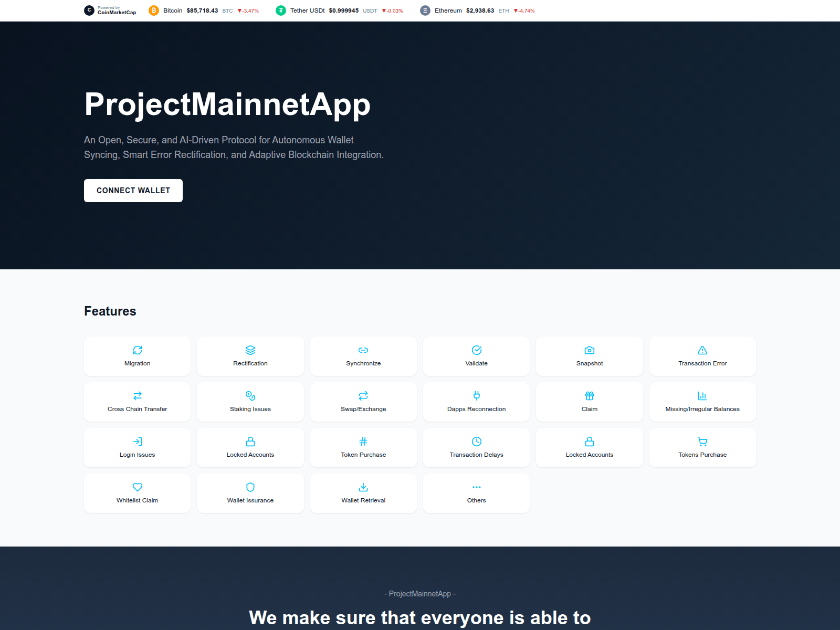
Task: Click the Transaction Delays clock icon
Action: (477, 442)
